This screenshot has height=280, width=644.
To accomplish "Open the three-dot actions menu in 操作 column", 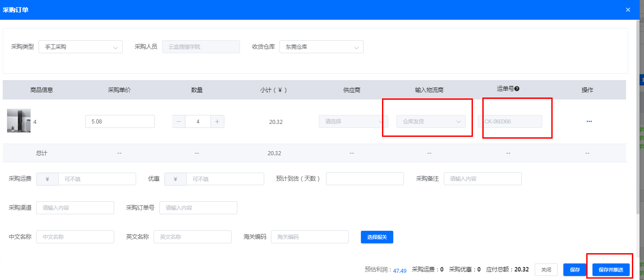I will point(589,121).
